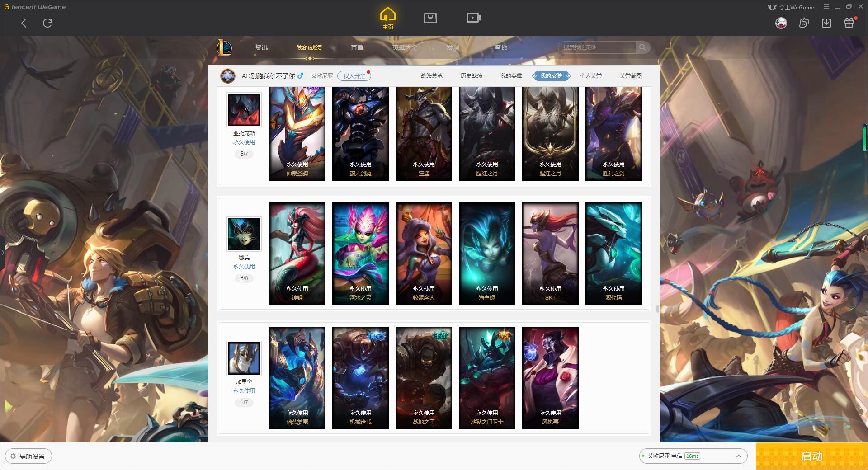Open the 锦鲤 skin thumbnail
Image resolution: width=868 pixels, height=470 pixels.
point(297,254)
